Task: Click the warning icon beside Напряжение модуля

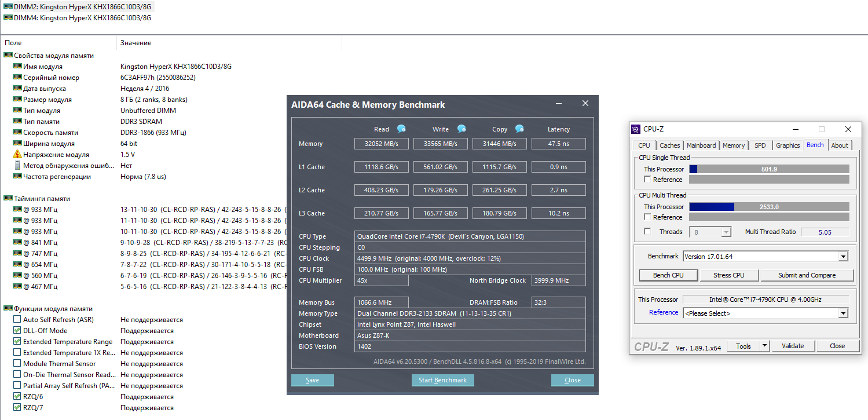Action: click(x=17, y=155)
